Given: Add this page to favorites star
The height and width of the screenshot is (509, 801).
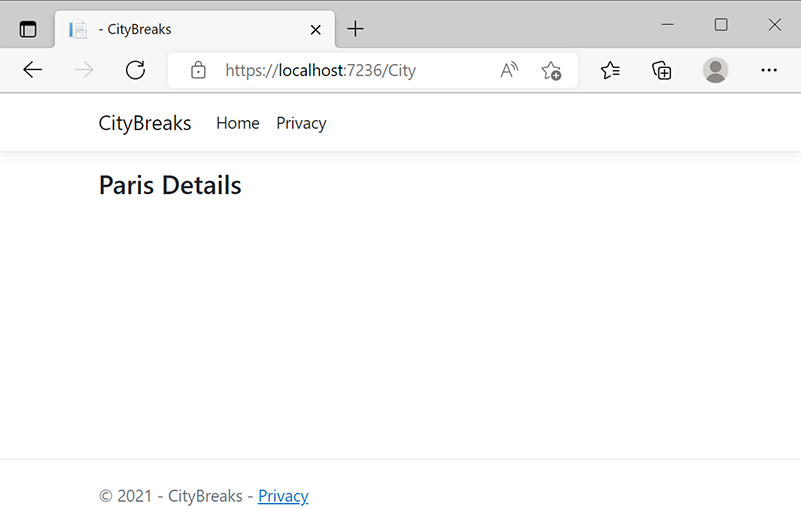Looking at the screenshot, I should [x=551, y=71].
